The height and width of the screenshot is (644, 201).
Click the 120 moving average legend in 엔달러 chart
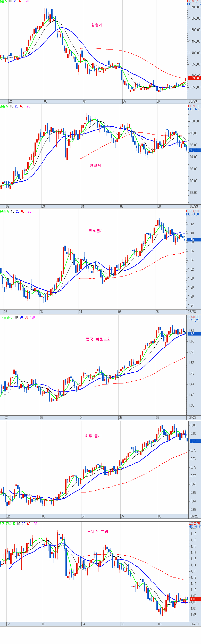click(x=28, y=106)
